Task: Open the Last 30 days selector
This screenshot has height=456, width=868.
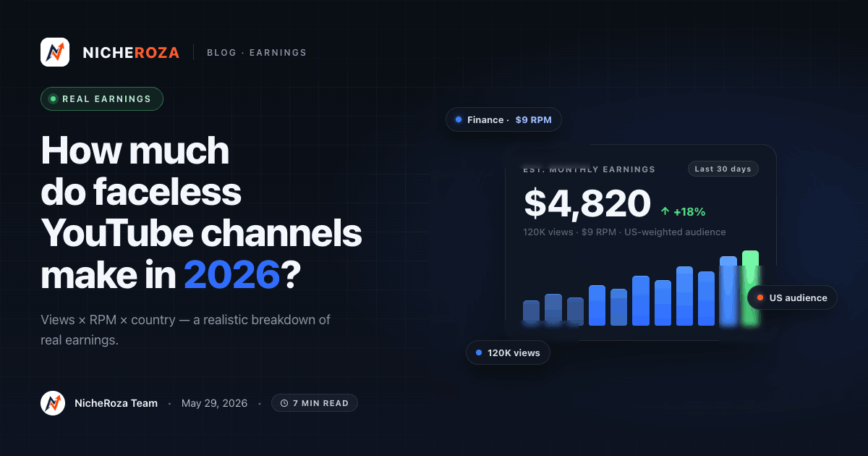Action: coord(723,169)
